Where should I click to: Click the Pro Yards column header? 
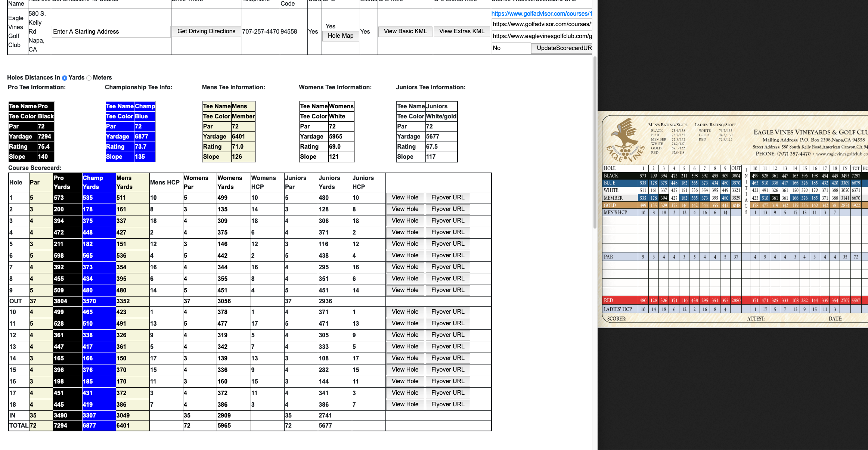click(67, 183)
